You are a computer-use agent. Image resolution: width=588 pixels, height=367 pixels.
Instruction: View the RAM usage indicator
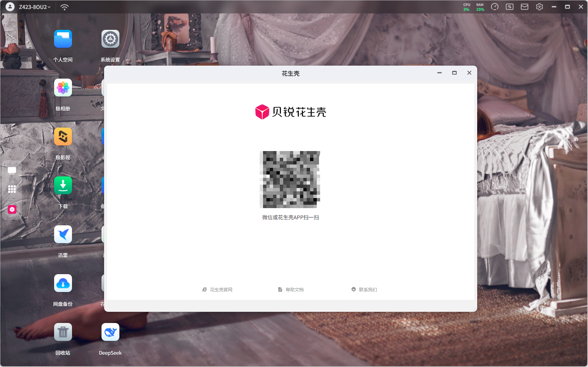480,7
